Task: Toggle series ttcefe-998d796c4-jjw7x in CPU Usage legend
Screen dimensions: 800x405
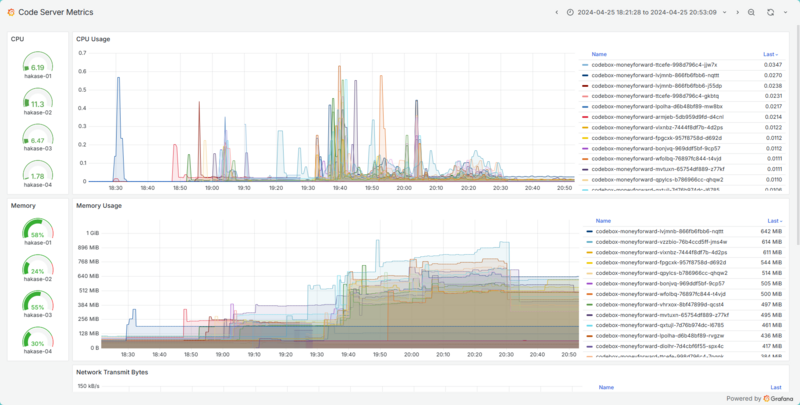Action: point(654,65)
